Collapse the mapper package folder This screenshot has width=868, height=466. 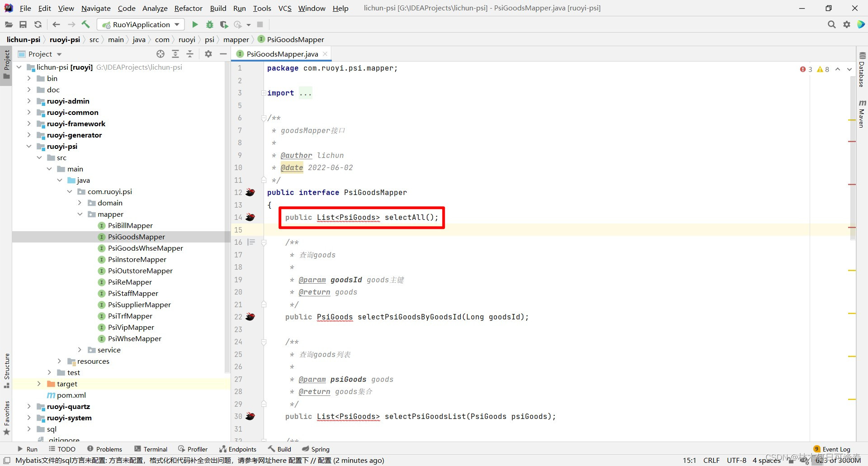[80, 214]
